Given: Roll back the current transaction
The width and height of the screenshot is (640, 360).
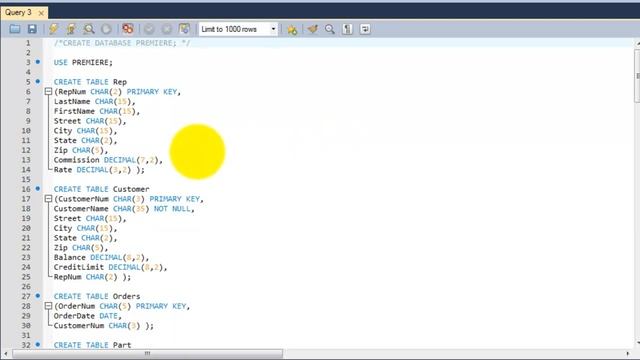Looking at the screenshot, I should pyautogui.click(x=167, y=29).
